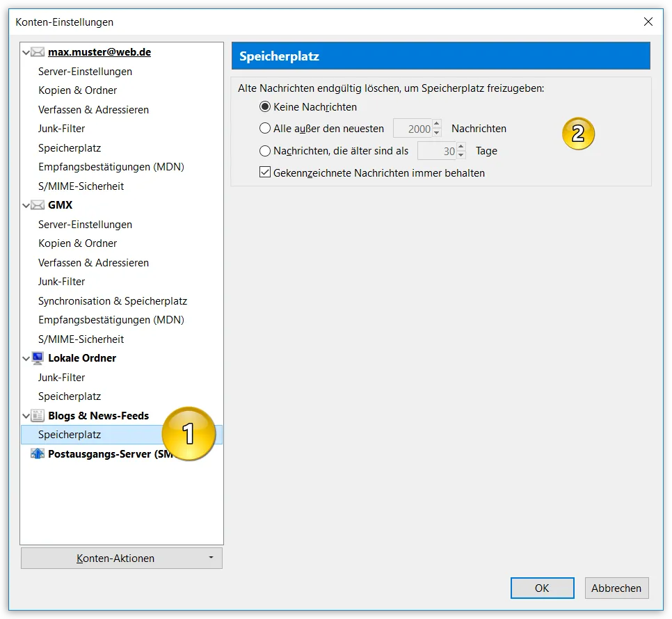
Task: Confirm the settings with OK
Action: (542, 588)
